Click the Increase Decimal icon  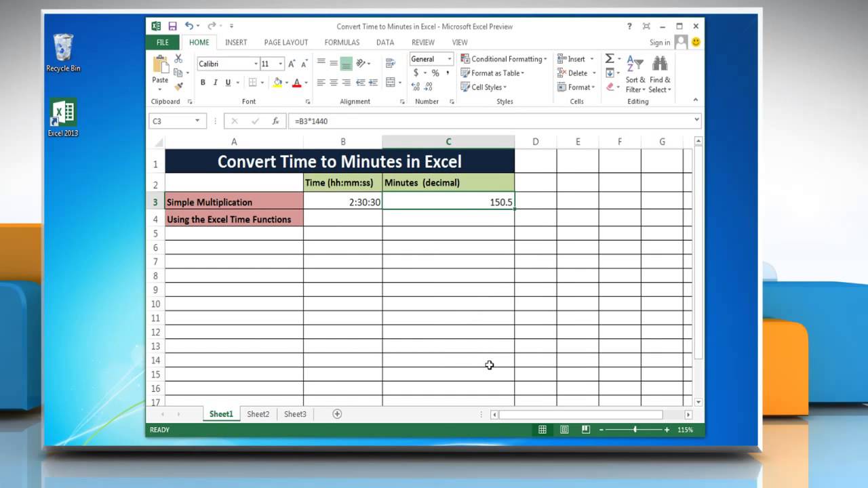point(416,87)
